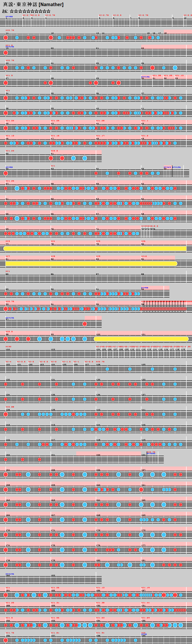Image resolution: width=192 pixels, height=644 pixels.
Task: Select the "HS1.69" scroll speed label
Action: [145, 617]
